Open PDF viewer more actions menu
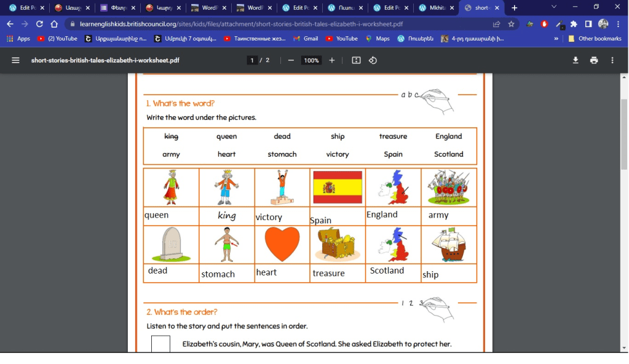 612,60
